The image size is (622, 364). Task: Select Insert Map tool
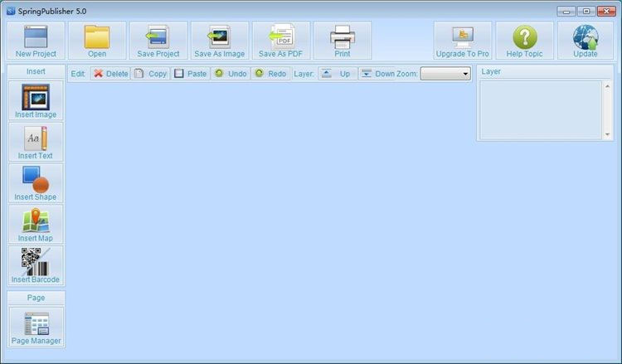(36, 224)
